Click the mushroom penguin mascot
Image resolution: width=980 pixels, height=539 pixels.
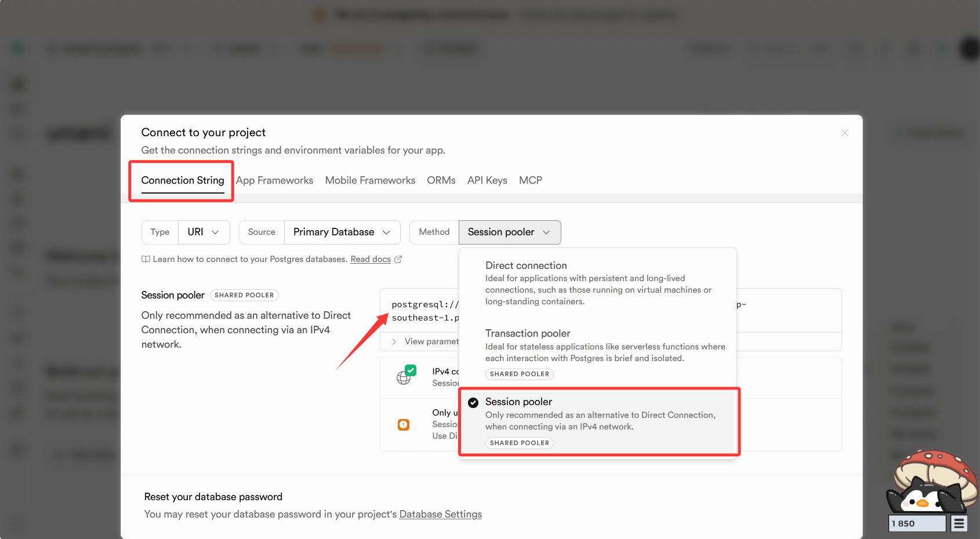tap(931, 481)
